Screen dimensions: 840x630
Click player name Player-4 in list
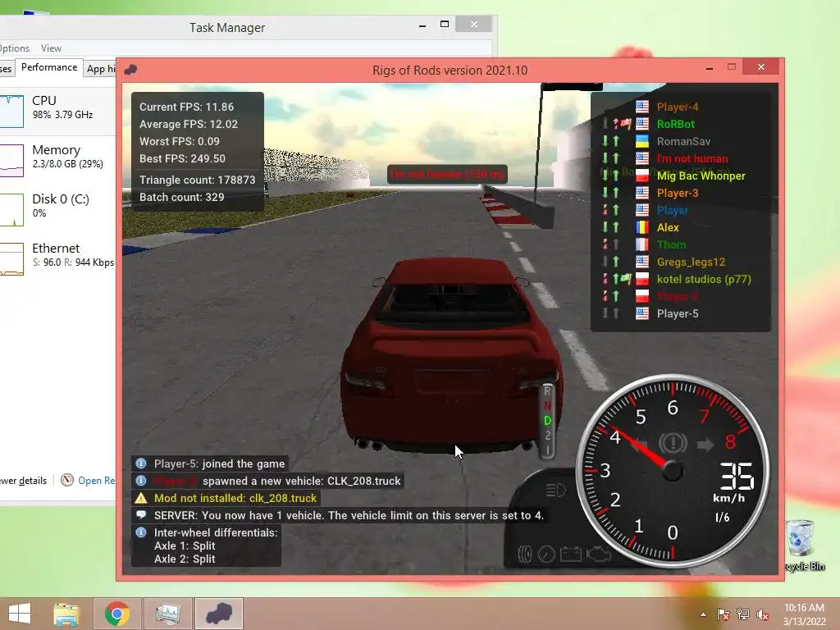coord(678,107)
